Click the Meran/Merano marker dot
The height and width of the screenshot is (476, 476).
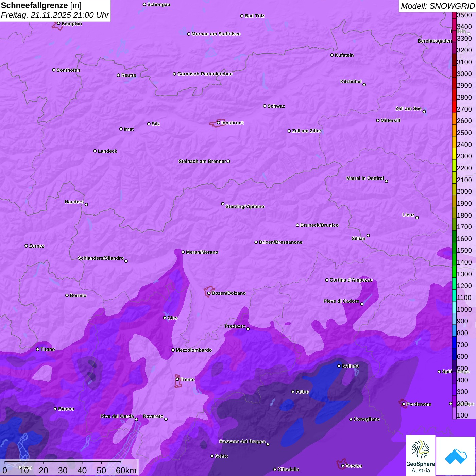183,252
